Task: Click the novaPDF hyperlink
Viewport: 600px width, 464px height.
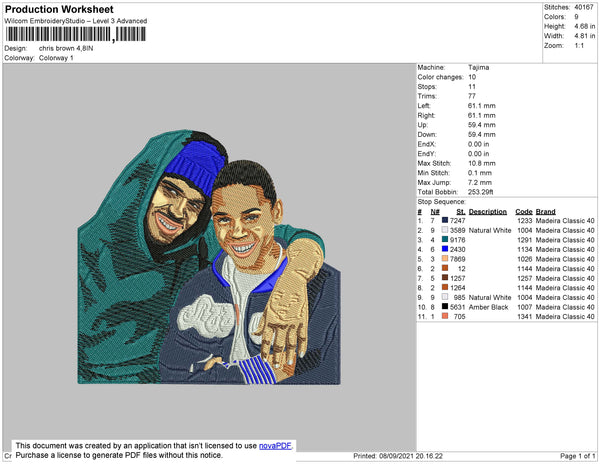Action: 275,446
